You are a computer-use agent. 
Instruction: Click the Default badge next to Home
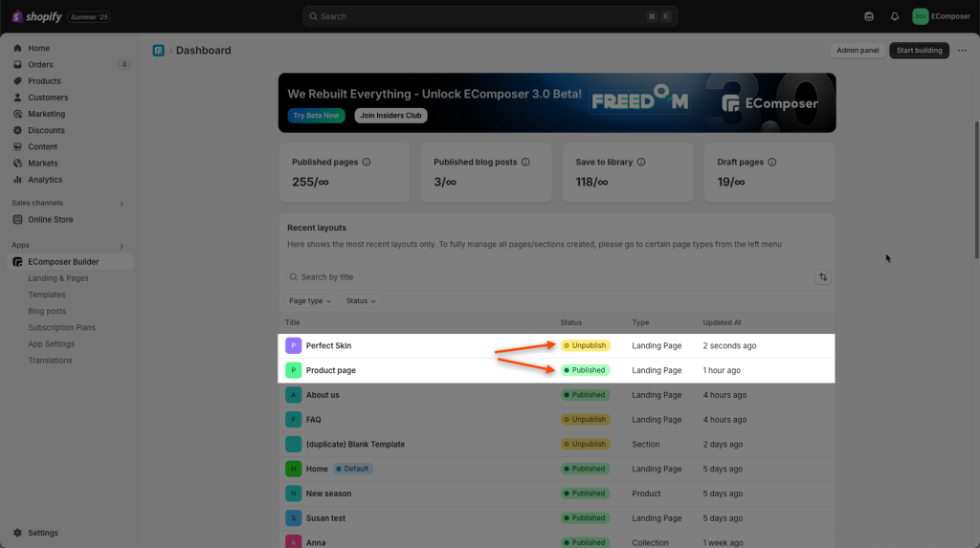point(352,469)
